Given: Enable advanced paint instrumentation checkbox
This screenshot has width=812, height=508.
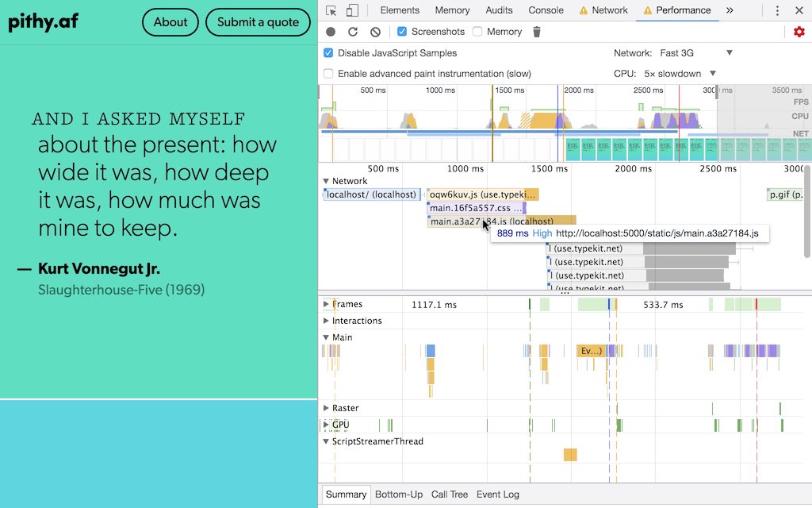Looking at the screenshot, I should (328, 74).
